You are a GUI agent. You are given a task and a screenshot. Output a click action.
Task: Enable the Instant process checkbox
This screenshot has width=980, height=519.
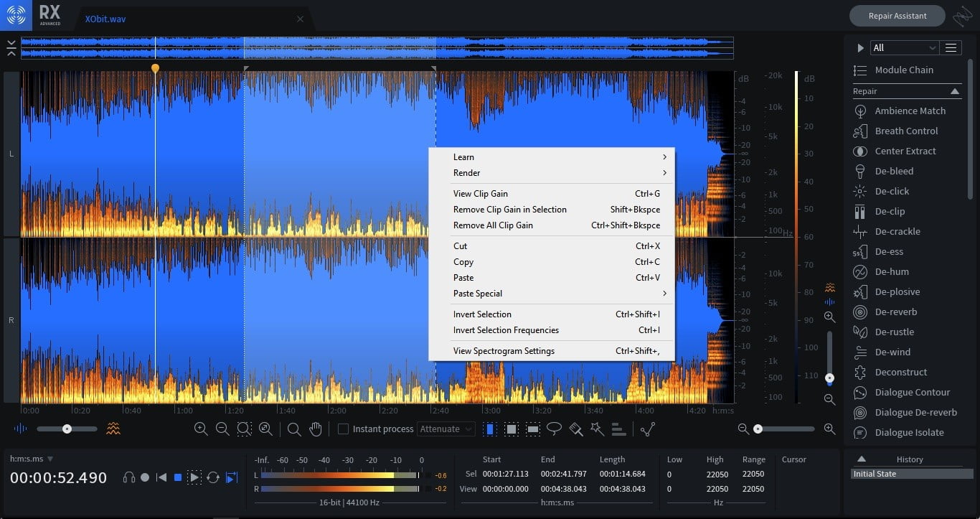(x=343, y=429)
